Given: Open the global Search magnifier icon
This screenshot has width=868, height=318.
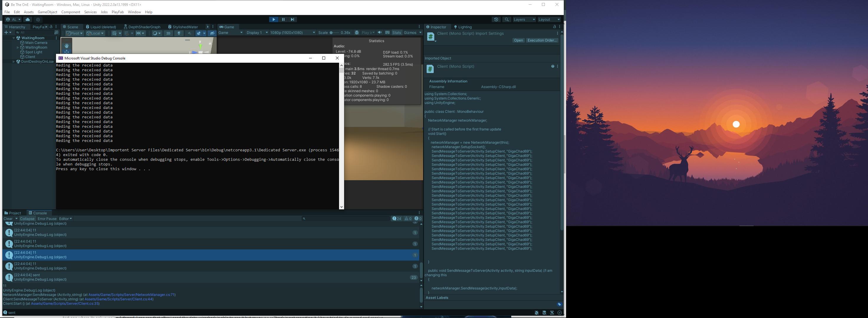Looking at the screenshot, I should pos(507,19).
